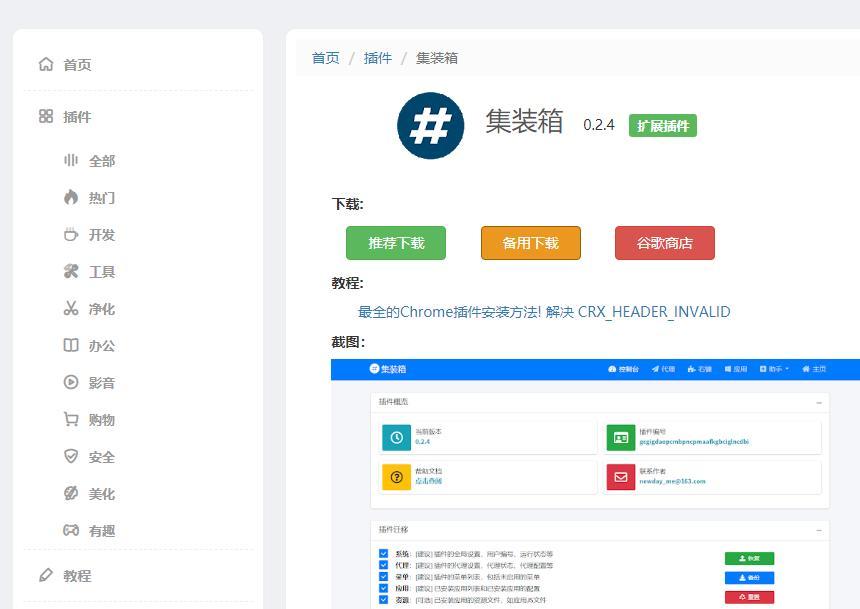Click the 集装箱 logo in the blue preview bar
The width and height of the screenshot is (860, 609).
388,369
